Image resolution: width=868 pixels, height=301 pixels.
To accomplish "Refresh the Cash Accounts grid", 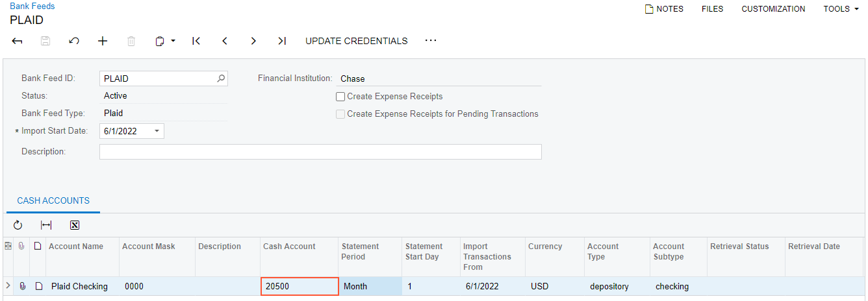I will pyautogui.click(x=18, y=225).
